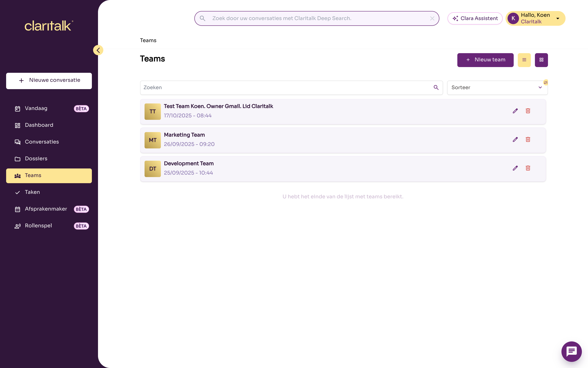Click the Deep Search magnifier icon
Viewport: 588px width, 368px height.
pyautogui.click(x=203, y=18)
